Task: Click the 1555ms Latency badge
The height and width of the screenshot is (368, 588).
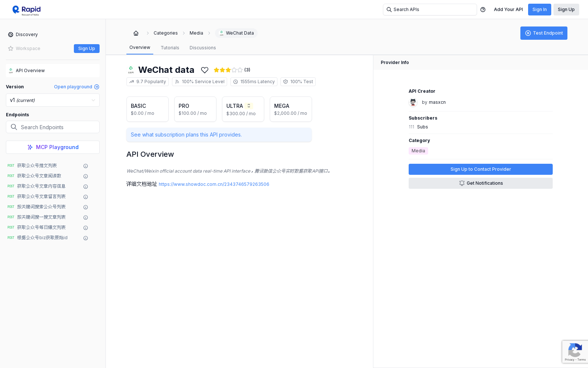Action: tap(254, 82)
